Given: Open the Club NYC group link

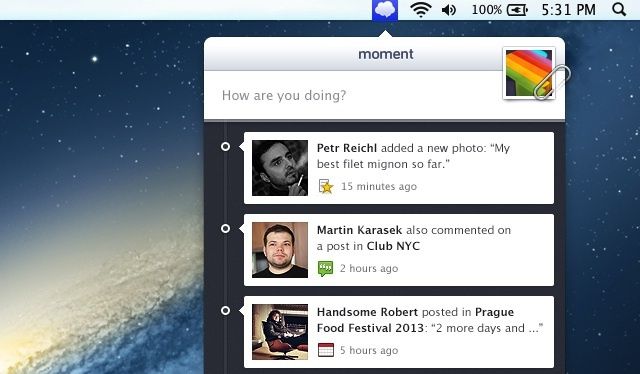Looking at the screenshot, I should [393, 246].
